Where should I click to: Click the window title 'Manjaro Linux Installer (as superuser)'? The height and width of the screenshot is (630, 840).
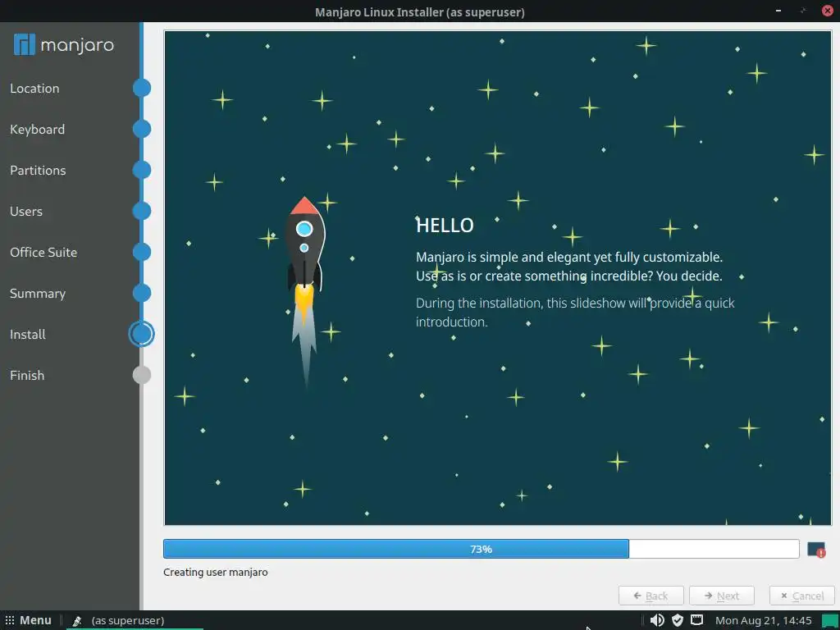(419, 11)
